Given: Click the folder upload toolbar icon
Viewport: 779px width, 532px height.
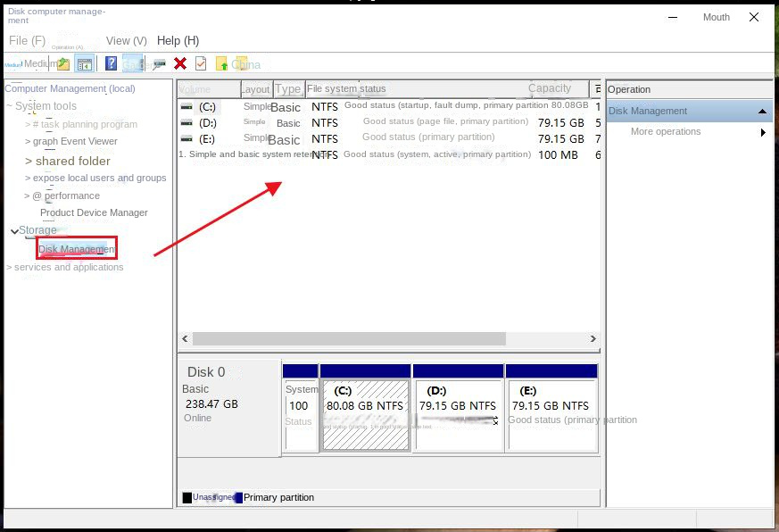Looking at the screenshot, I should click(x=222, y=63).
